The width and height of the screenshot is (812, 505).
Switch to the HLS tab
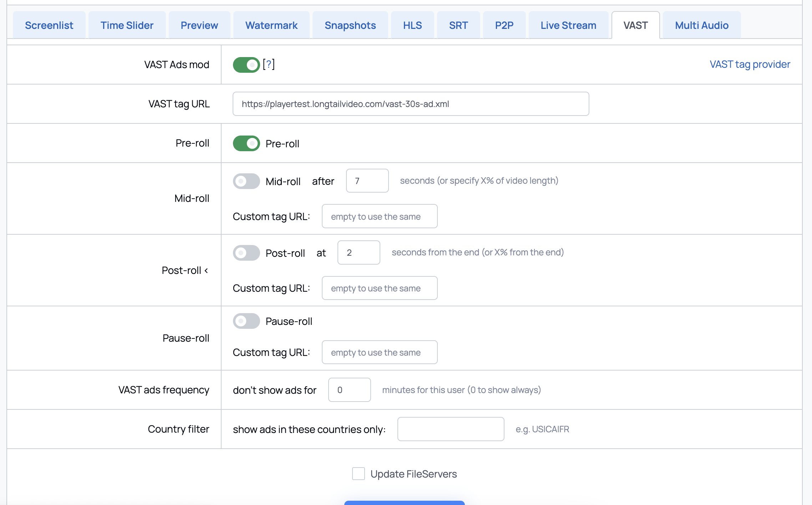(x=412, y=25)
